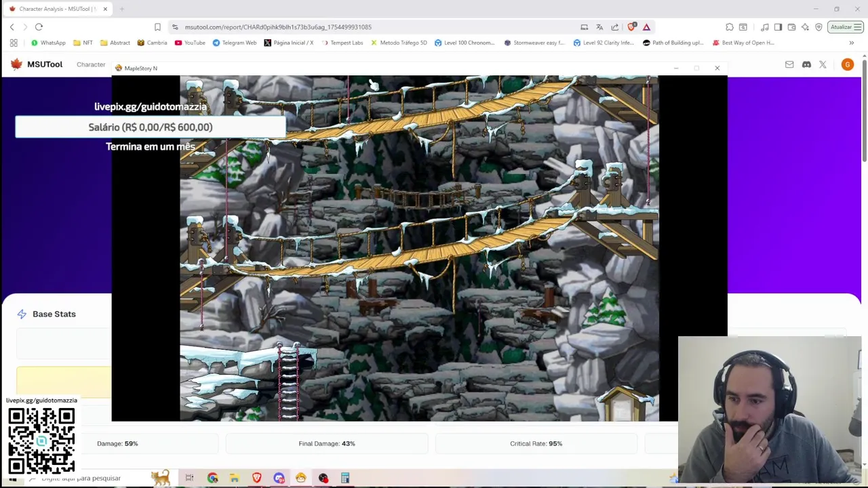Open site settings icon in address bar

coord(175,27)
